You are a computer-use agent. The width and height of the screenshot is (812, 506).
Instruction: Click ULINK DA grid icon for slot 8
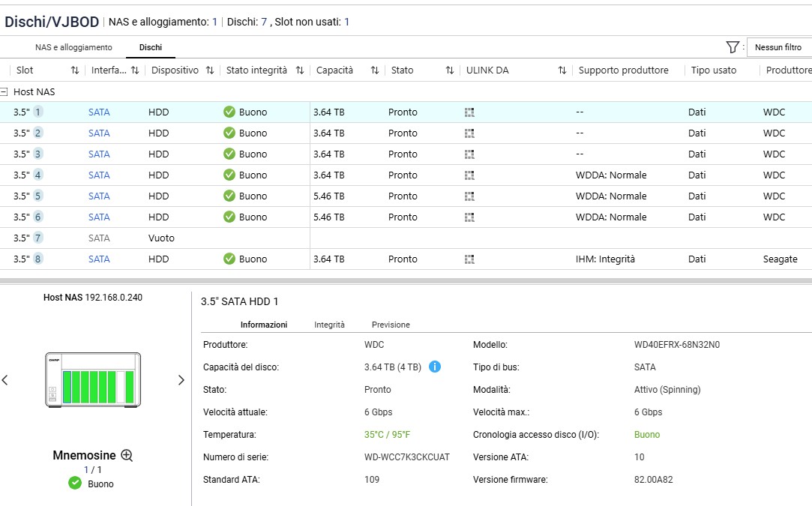pos(469,259)
